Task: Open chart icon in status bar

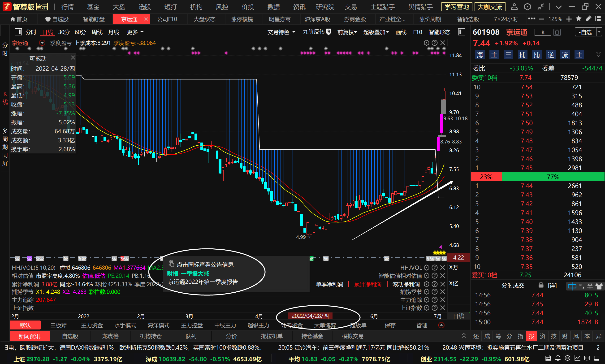Action: tap(577, 358)
